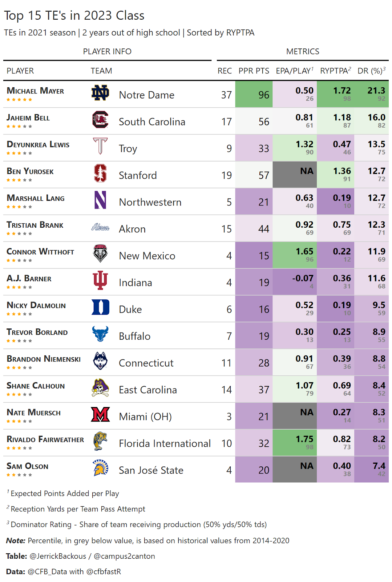Click player name Rivaldo Fairweather

click(45, 439)
